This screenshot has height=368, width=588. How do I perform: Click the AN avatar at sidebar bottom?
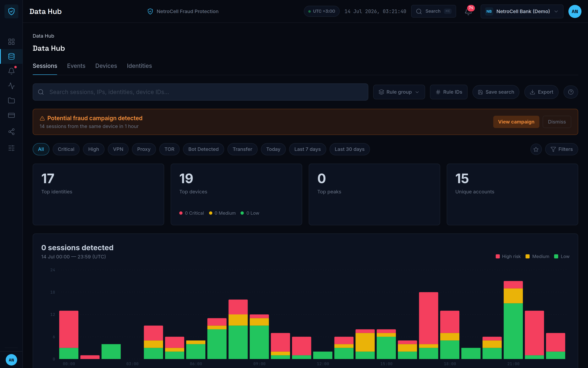(11, 360)
